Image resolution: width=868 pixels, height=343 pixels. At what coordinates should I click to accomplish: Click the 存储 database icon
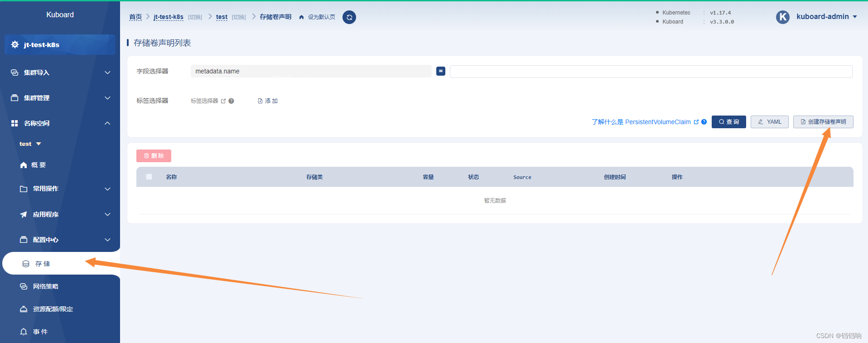[26, 264]
